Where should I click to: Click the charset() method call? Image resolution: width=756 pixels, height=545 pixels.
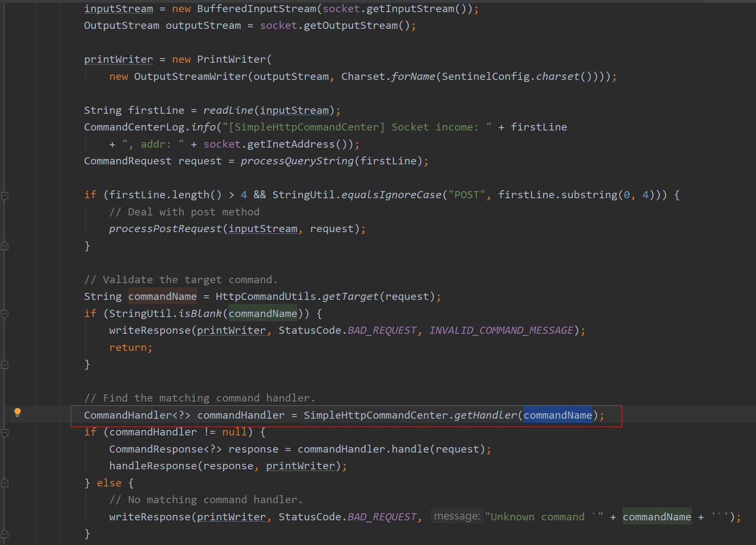[x=558, y=77]
